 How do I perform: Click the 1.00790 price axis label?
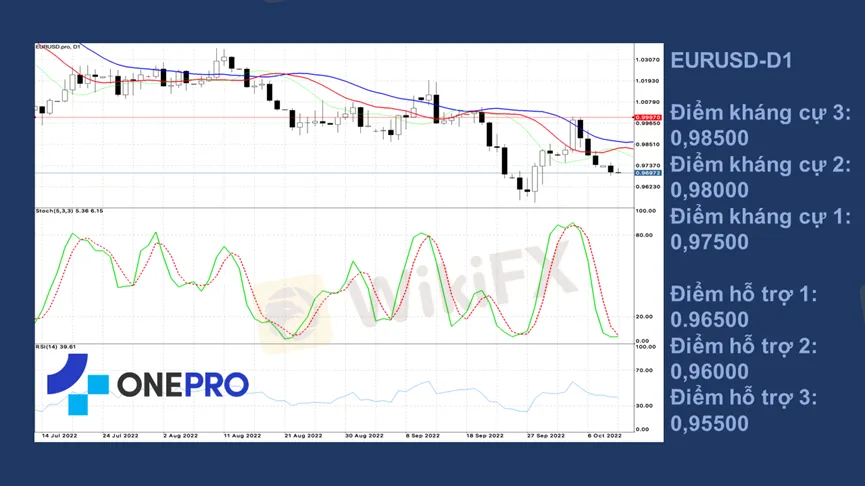[x=648, y=102]
